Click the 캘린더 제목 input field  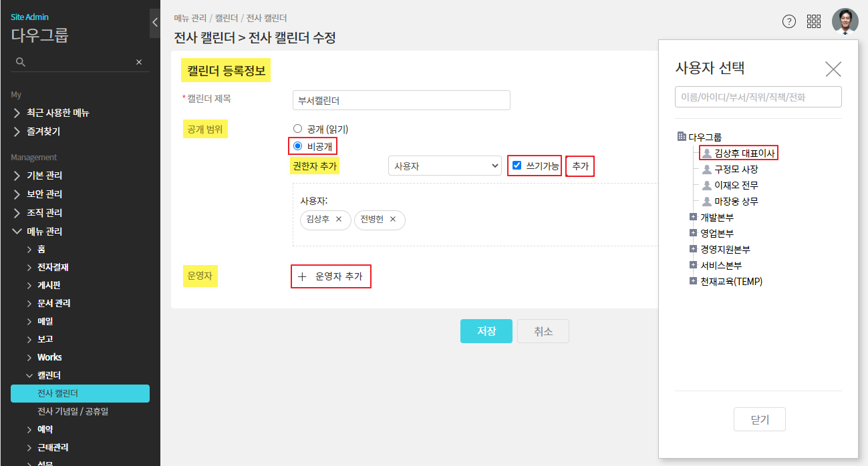coord(401,100)
